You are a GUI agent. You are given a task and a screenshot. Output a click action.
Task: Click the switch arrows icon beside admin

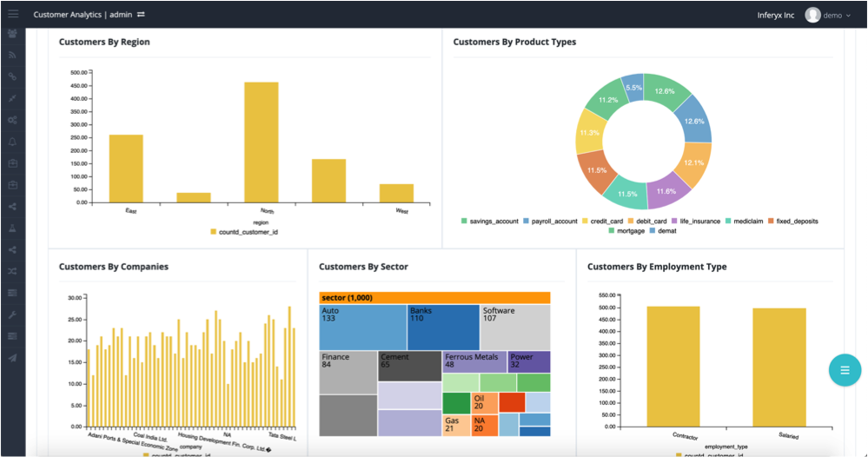[x=141, y=15]
